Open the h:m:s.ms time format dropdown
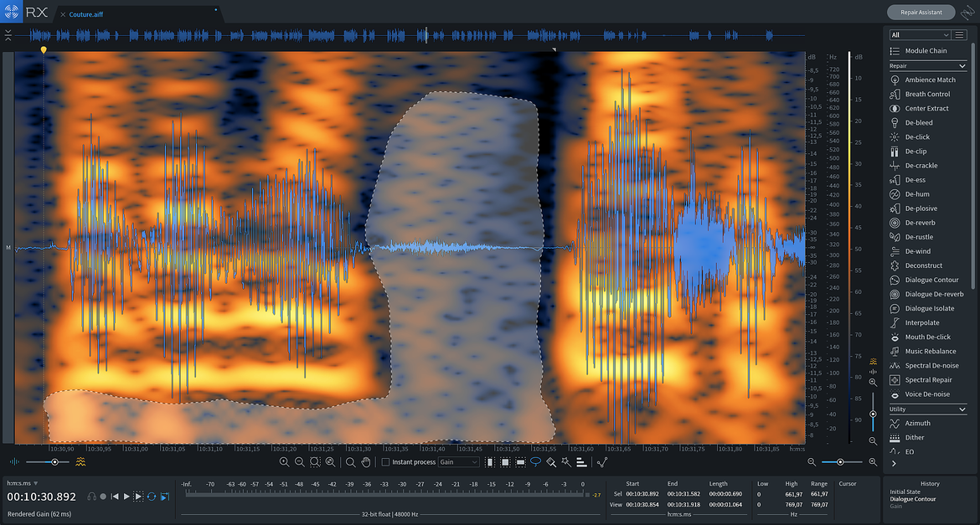This screenshot has width=980, height=525. coord(23,483)
